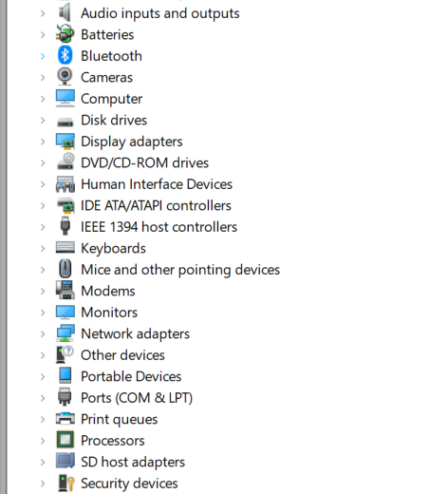Screen dimensions: 448x494
Task: Expand the Disk drives chevron
Action: [43, 121]
